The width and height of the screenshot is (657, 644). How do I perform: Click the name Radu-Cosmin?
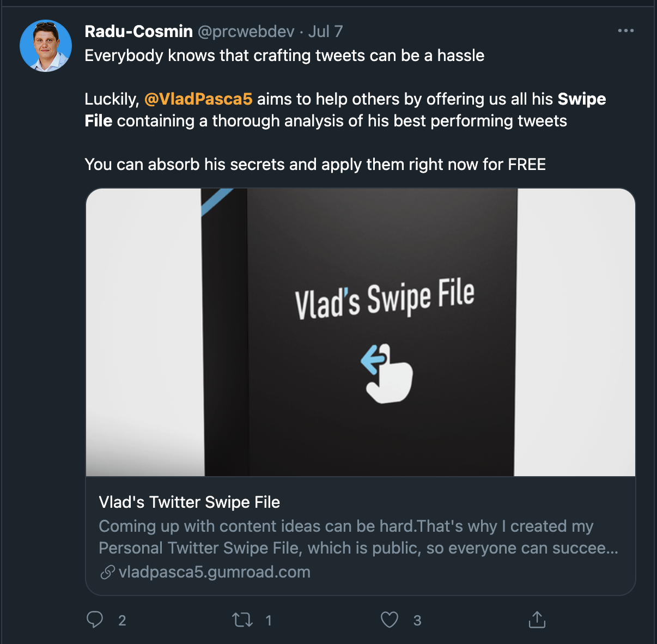[138, 31]
